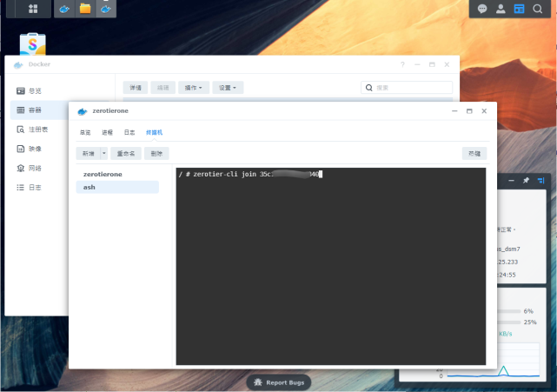The height and width of the screenshot is (392, 557).
Task: Click the Report Bugs button
Action: 279,382
